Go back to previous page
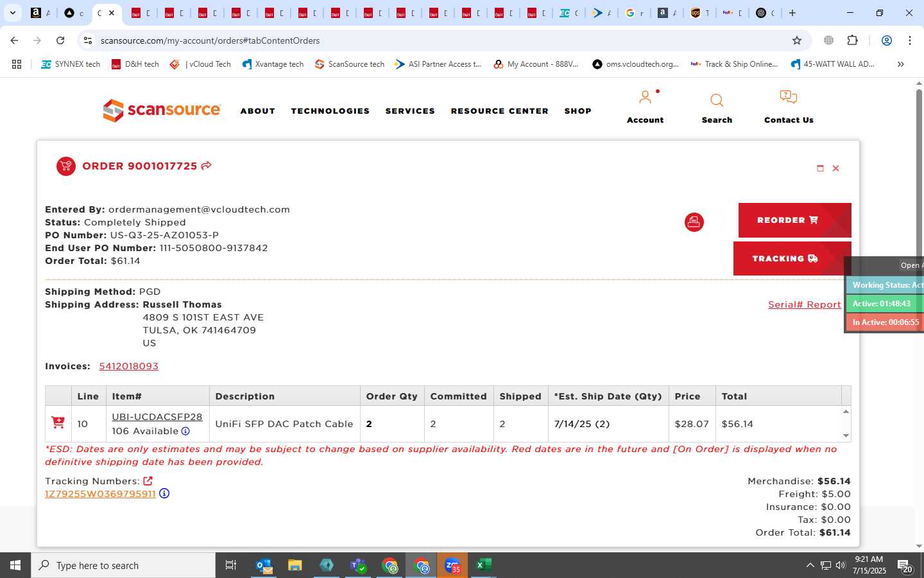 14,40
